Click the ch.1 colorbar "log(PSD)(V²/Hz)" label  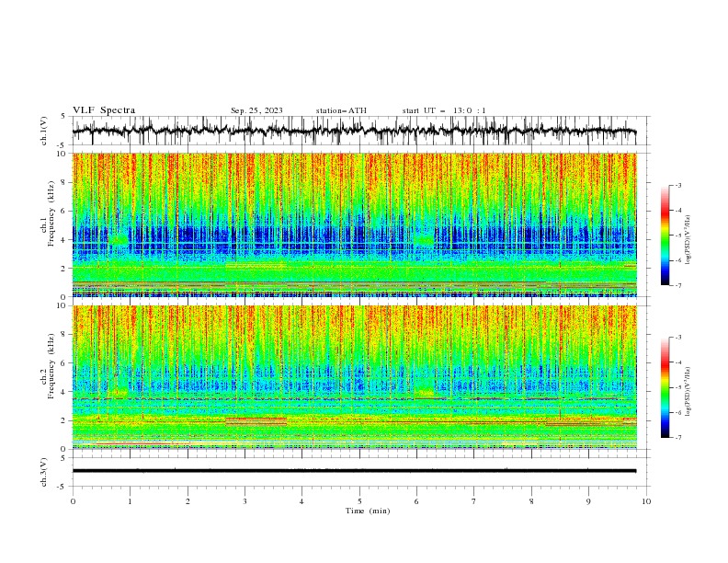tap(688, 239)
